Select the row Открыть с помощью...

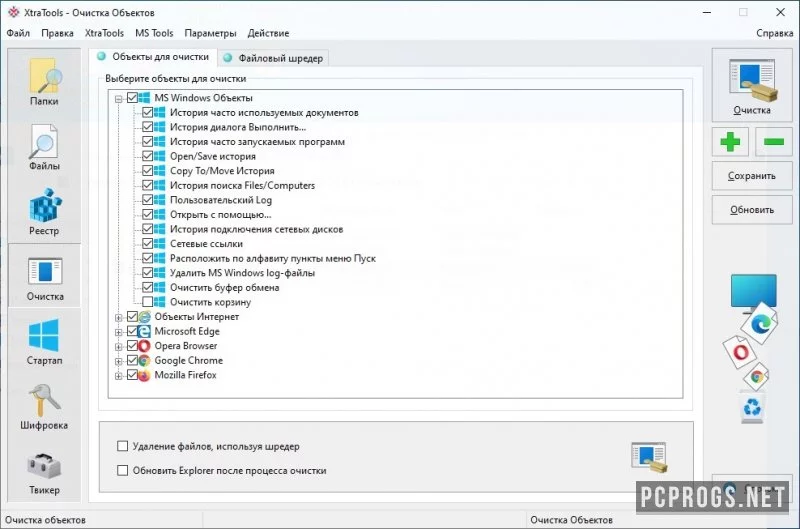[220, 215]
